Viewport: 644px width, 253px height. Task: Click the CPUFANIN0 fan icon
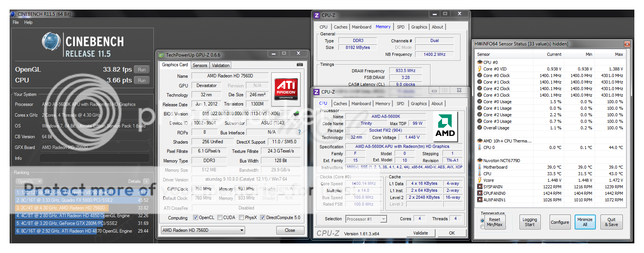point(480,193)
